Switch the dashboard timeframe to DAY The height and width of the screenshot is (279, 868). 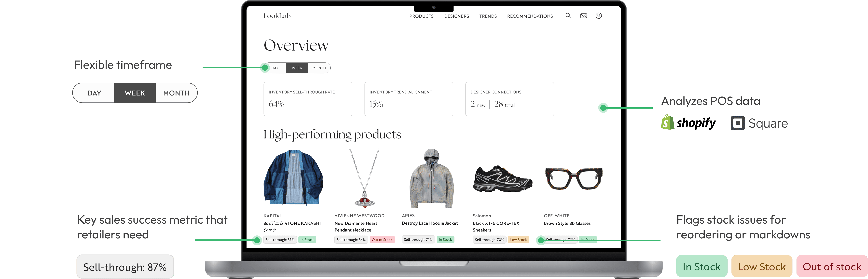[x=275, y=68]
